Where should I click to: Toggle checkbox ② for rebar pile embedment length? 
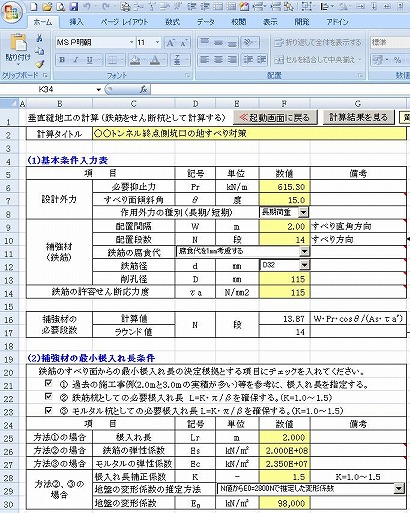[48, 396]
